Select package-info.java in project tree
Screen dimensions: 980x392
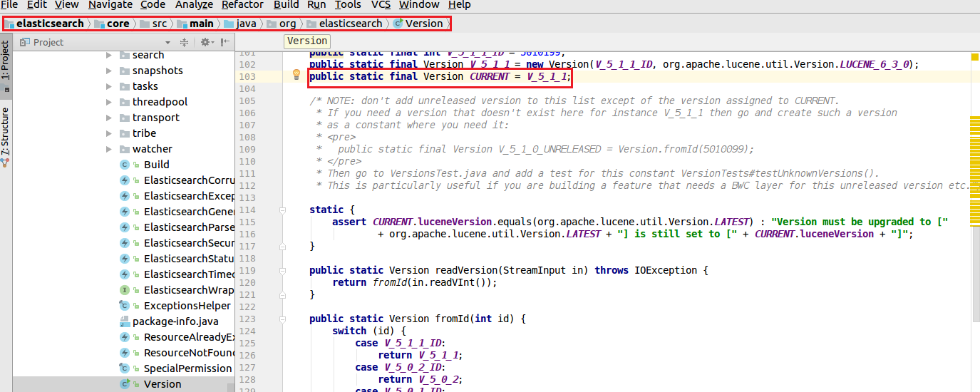pos(175,321)
